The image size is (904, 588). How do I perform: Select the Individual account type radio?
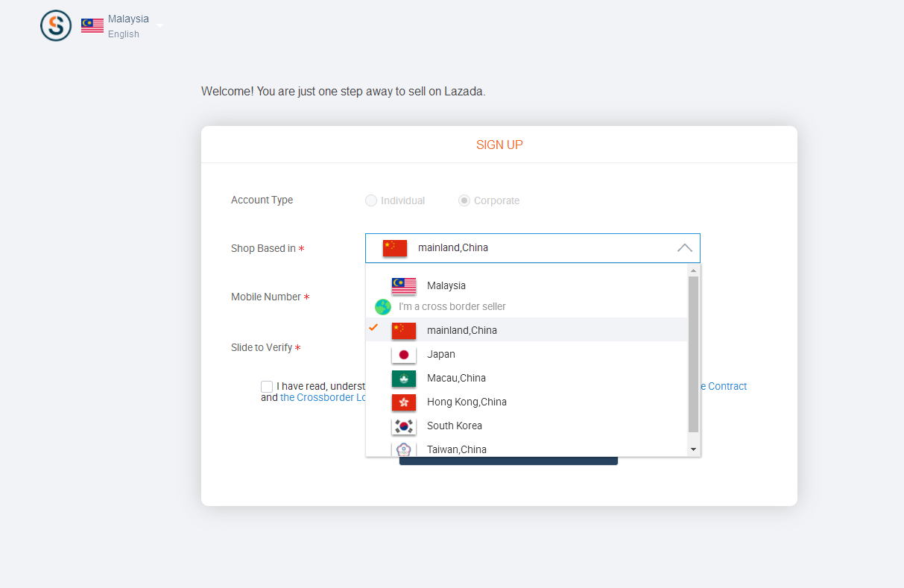coord(371,200)
